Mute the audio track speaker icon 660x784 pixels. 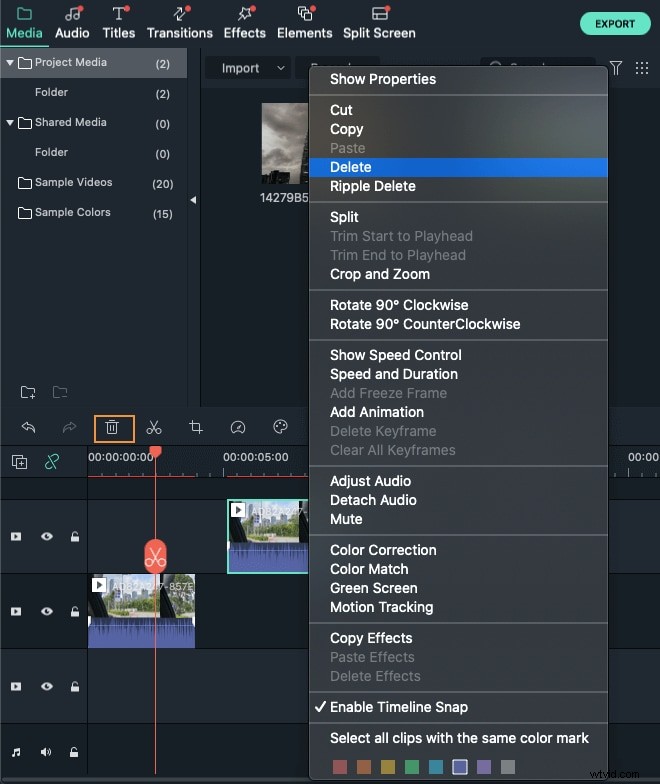coord(46,752)
